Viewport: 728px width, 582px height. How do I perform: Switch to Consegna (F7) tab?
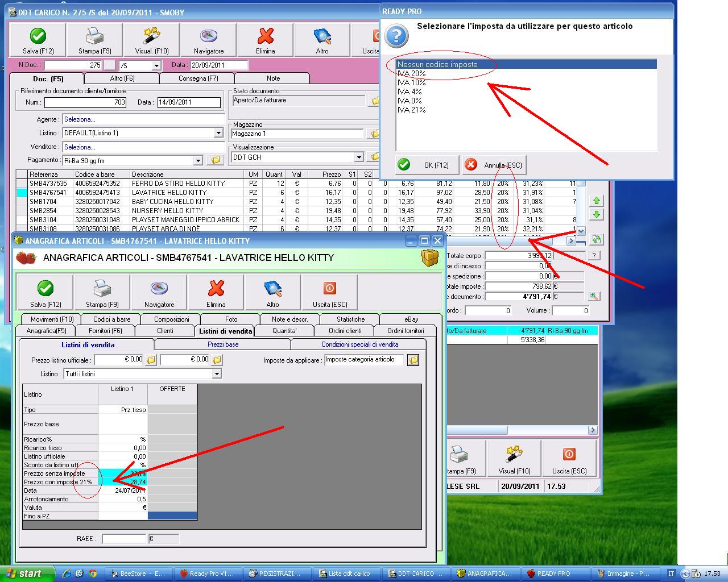coord(198,78)
